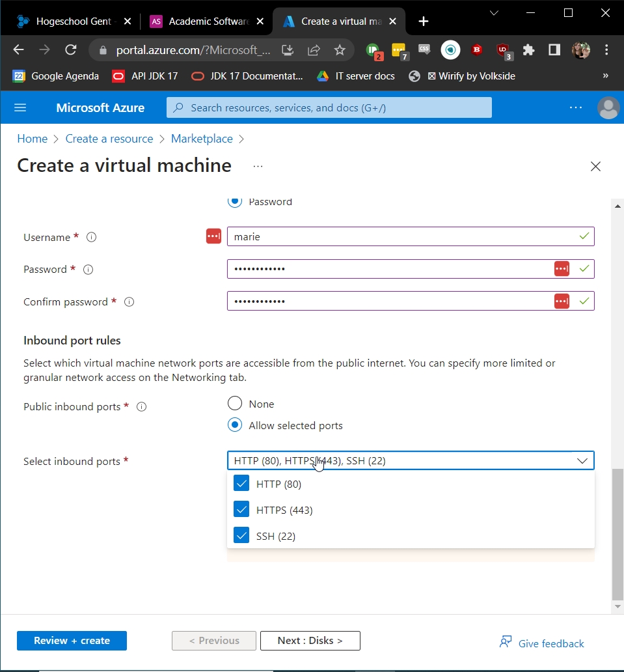Open the Azure header ellipsis menu
The height and width of the screenshot is (672, 624).
click(x=576, y=107)
